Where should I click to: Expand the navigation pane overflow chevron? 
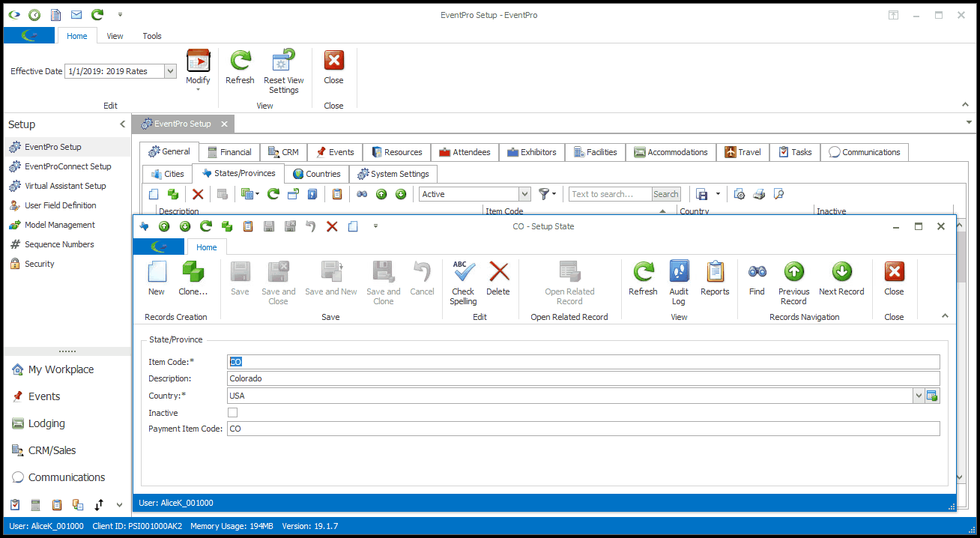tap(119, 505)
